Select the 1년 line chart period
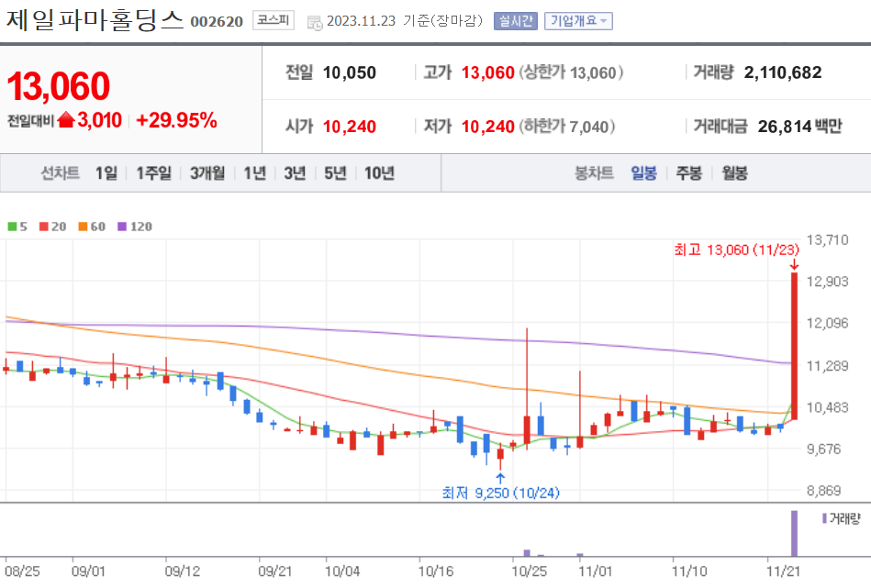Screen dimensions: 871x588 tap(255, 173)
